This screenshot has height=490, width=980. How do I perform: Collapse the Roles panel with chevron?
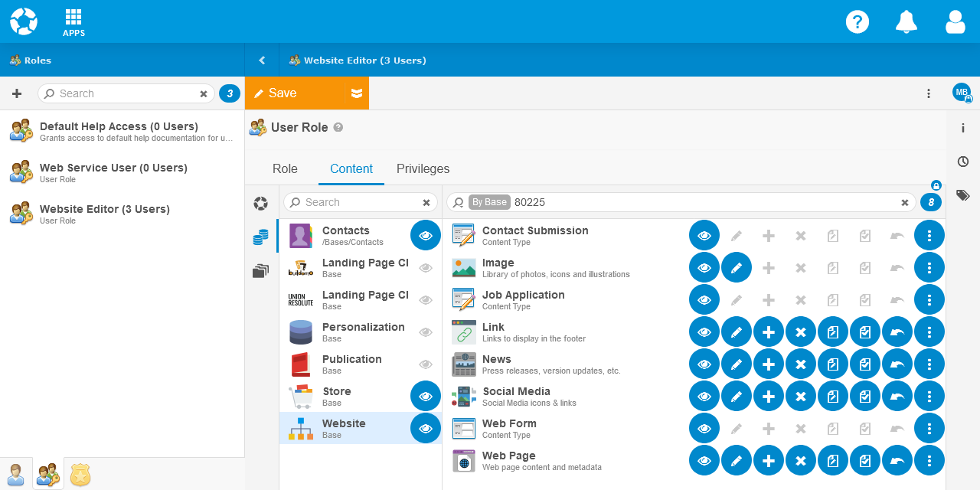click(x=262, y=60)
